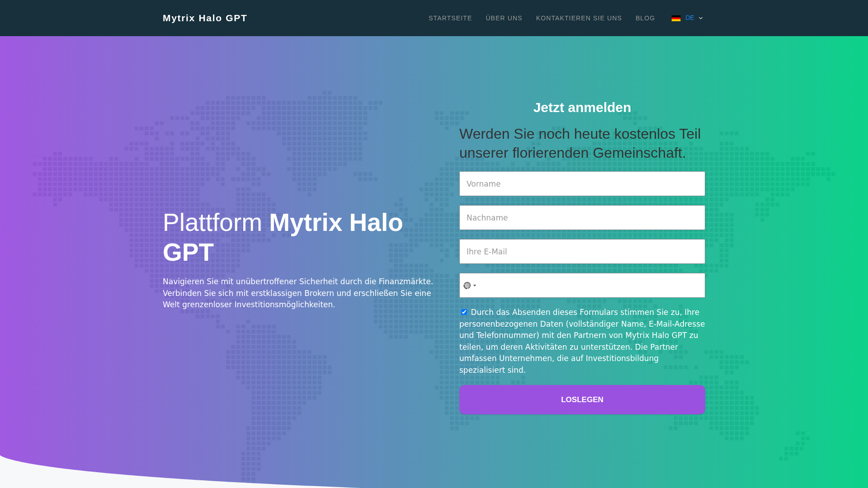The width and height of the screenshot is (868, 488).
Task: Click the German flag icon
Action: (x=676, y=18)
